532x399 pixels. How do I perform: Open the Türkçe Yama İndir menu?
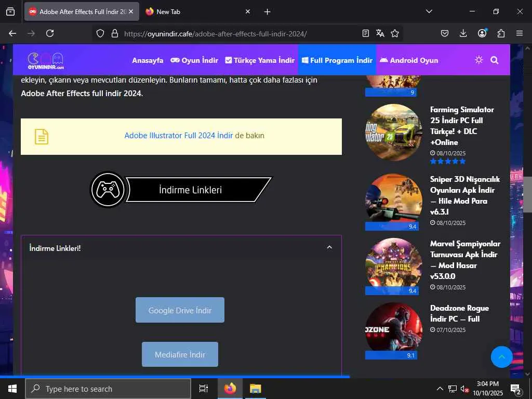pyautogui.click(x=260, y=60)
